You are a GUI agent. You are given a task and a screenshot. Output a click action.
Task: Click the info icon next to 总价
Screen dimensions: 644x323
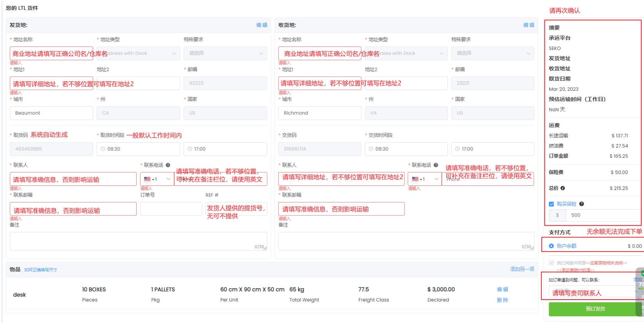[x=563, y=188]
